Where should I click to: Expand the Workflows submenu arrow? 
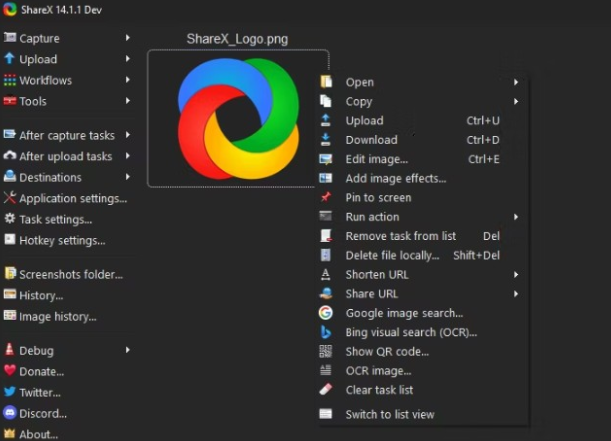[x=127, y=80]
